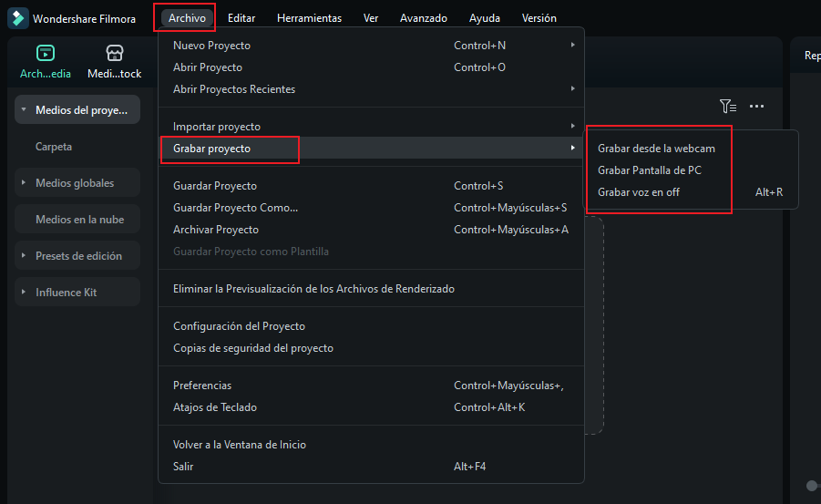821x504 pixels.
Task: Open the Editar menu
Action: (x=241, y=18)
